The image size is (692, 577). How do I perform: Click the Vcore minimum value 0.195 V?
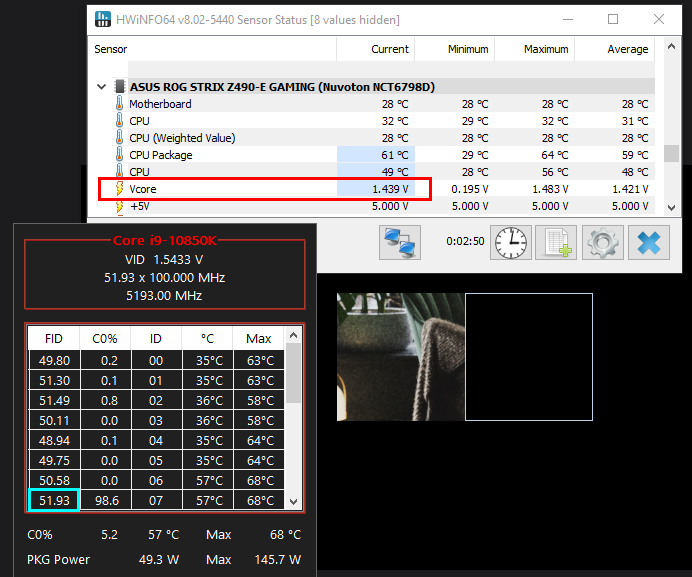click(x=470, y=189)
